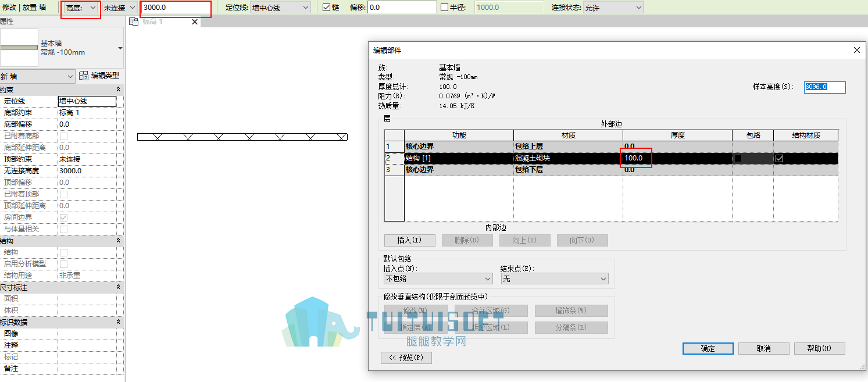Select the 结构 [1] function cell
Image resolution: width=868 pixels, height=382 pixels.
(459, 158)
